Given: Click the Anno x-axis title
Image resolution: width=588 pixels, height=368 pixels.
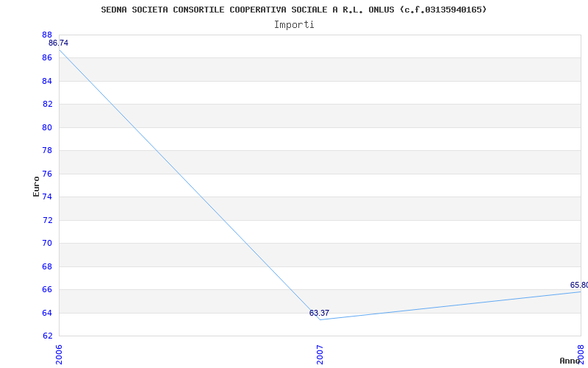Looking at the screenshot, I should pyautogui.click(x=570, y=361).
